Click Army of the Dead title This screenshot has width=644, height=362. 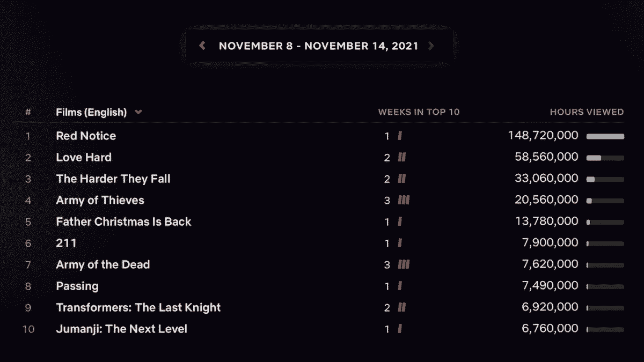click(103, 265)
